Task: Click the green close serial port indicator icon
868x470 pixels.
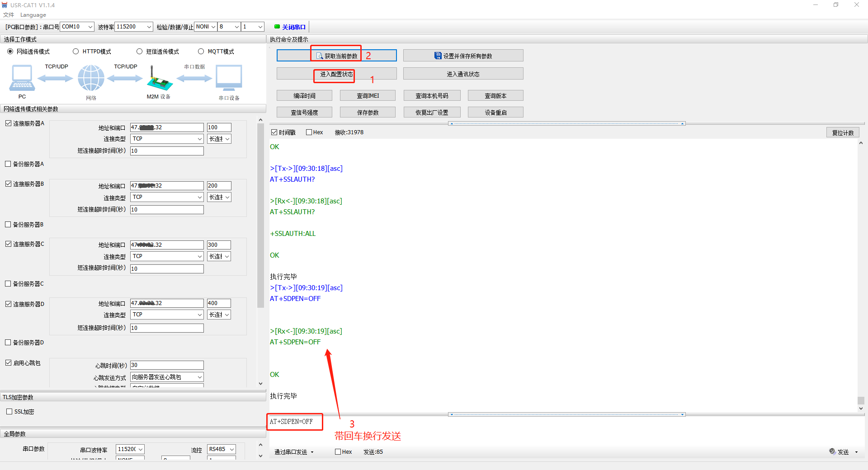Action: (x=277, y=27)
